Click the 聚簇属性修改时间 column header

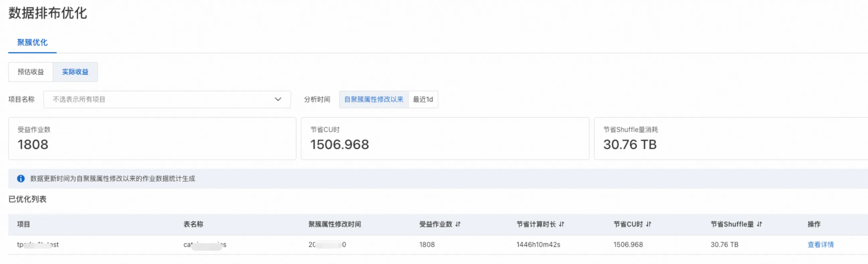pos(334,224)
